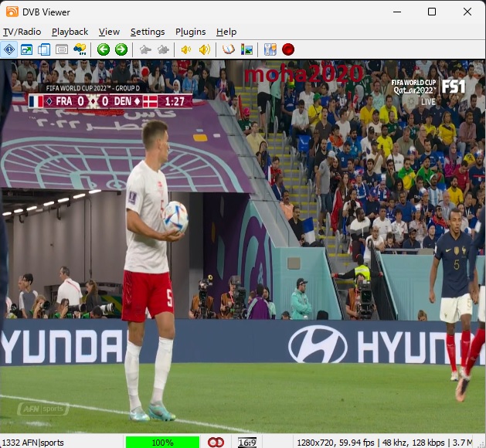Viewport: 486px width, 448px height.
Task: Click the favourite plus star icon
Action: [x=163, y=49]
